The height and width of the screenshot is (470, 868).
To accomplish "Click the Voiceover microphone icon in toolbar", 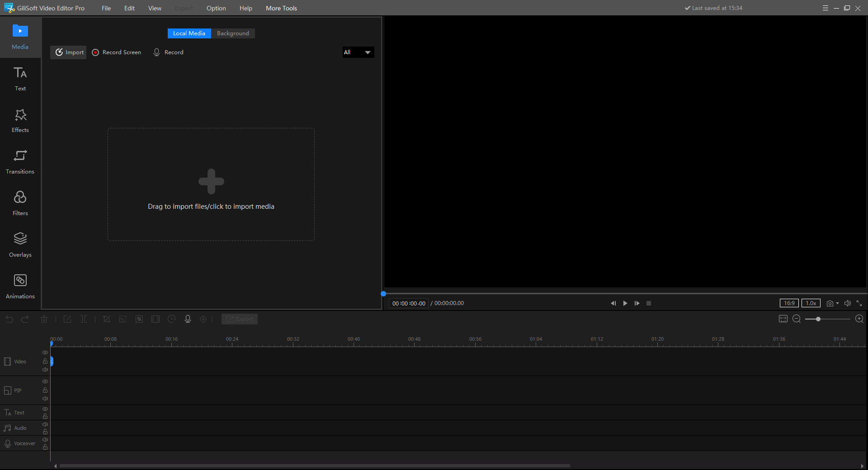I will pyautogui.click(x=188, y=319).
